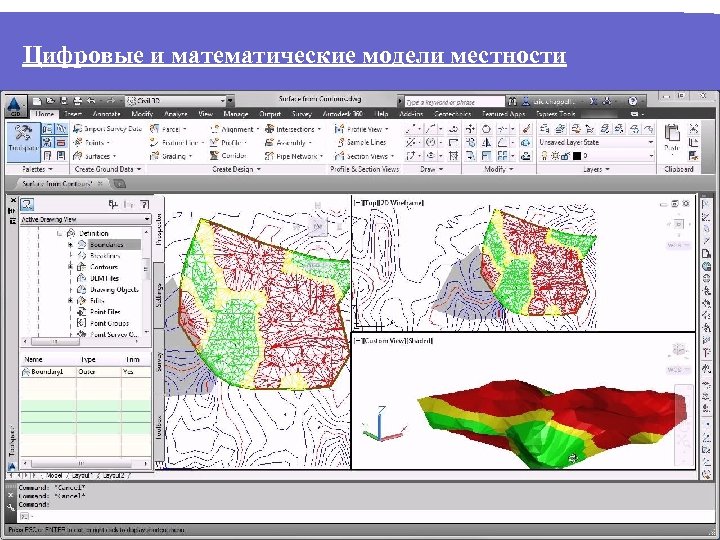Click the New drawing icon in quick access toolbar
Image resolution: width=720 pixels, height=540 pixels.
(x=37, y=101)
